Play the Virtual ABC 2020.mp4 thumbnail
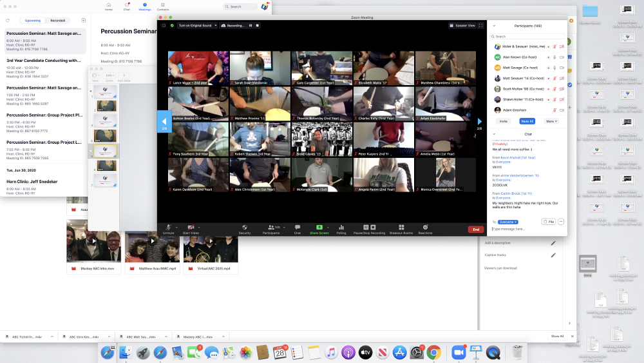 point(211,241)
